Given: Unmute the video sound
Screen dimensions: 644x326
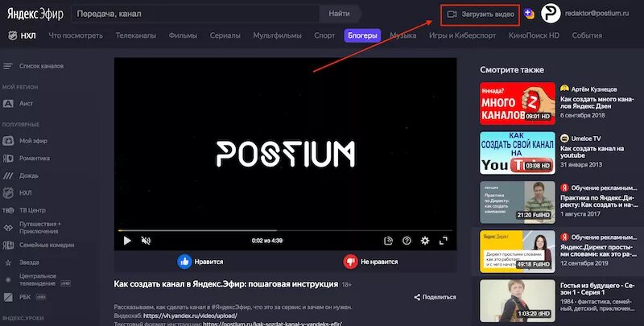Looking at the screenshot, I should point(146,241).
